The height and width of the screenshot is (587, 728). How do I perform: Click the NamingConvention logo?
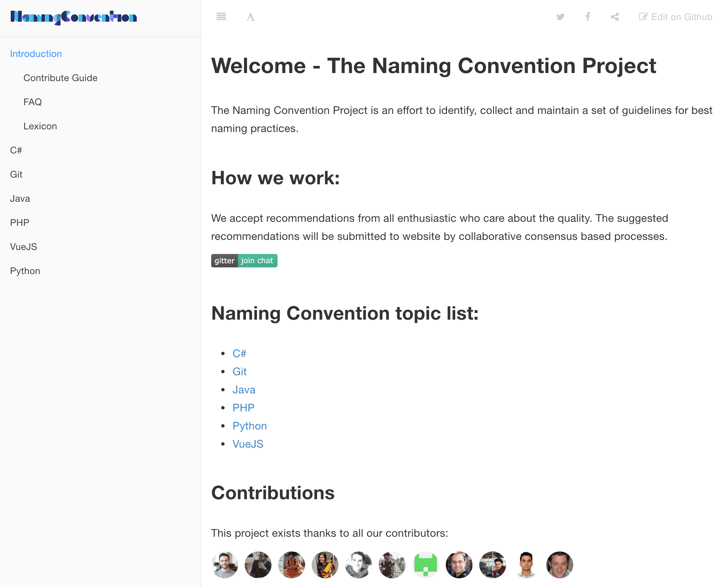74,17
